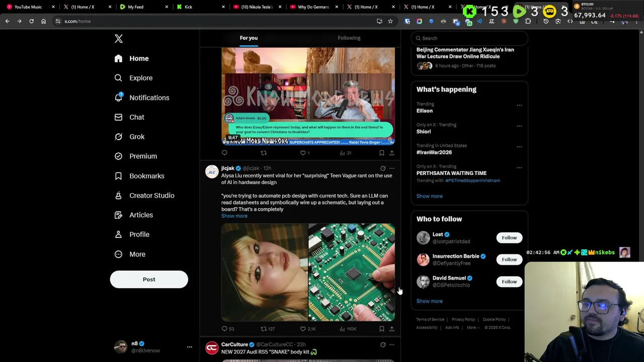
Task: Expand the More menu in the sidebar
Action: pos(130,254)
